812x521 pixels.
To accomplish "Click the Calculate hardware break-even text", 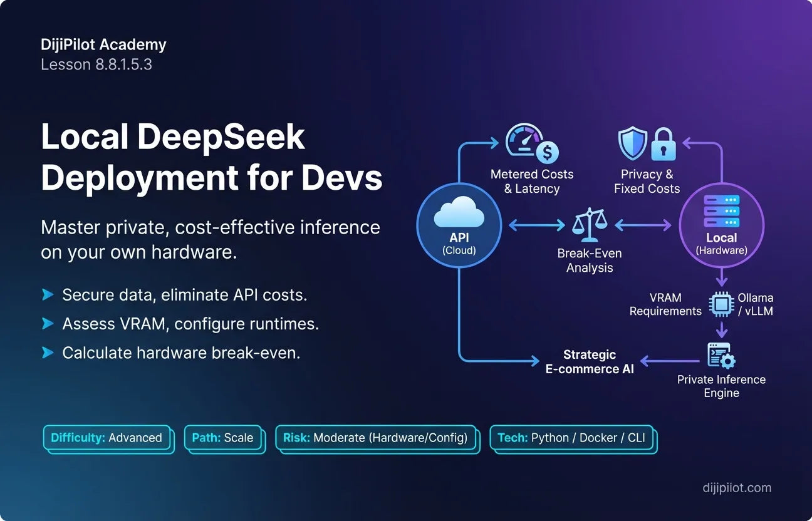I will point(181,353).
